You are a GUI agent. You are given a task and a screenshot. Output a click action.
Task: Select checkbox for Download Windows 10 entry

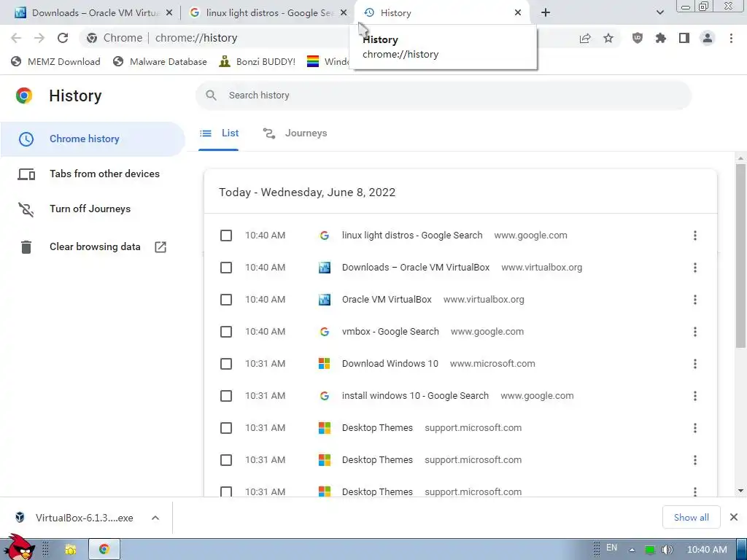coord(226,364)
